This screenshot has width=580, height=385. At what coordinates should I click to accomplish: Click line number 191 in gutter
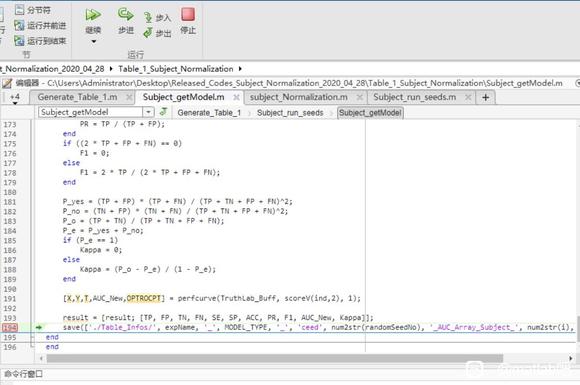[10, 299]
